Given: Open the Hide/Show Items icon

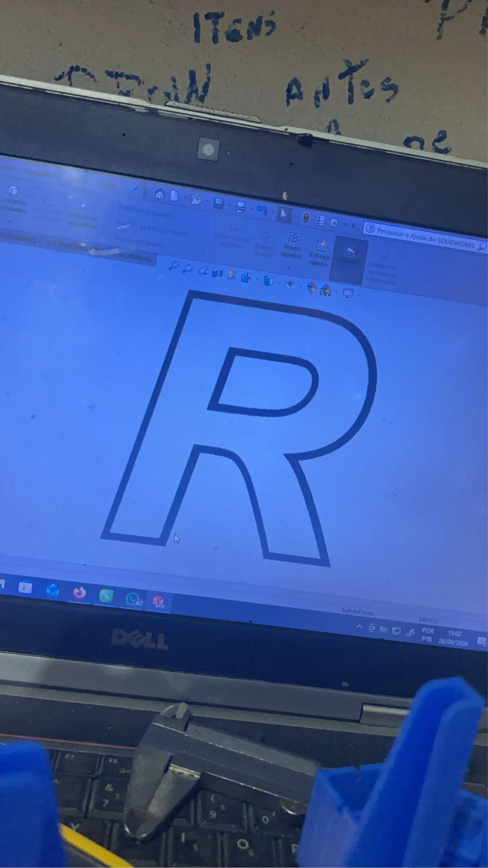Looking at the screenshot, I should [x=290, y=285].
